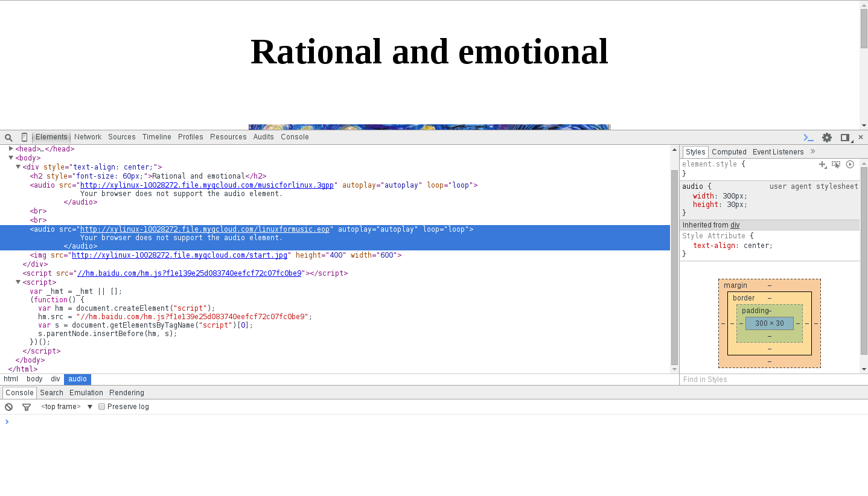Change DevTools dock side icon
This screenshot has height=496, width=868.
tap(846, 138)
